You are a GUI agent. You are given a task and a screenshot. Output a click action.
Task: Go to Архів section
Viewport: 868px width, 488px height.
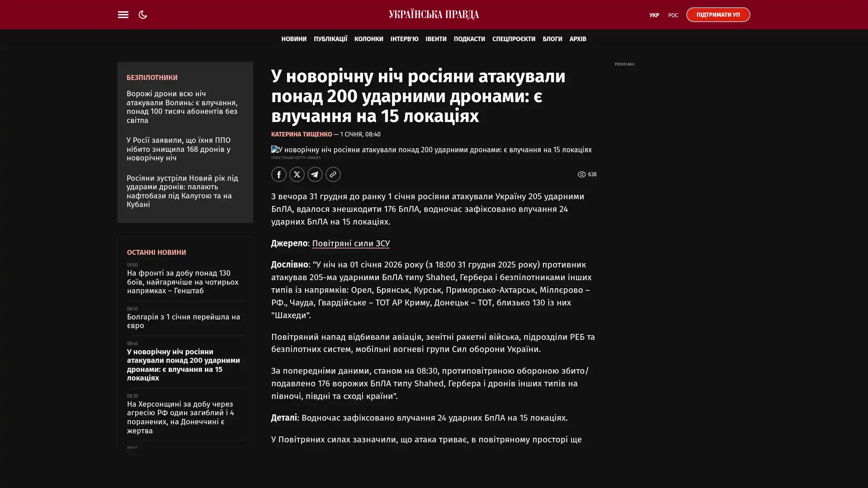(577, 39)
